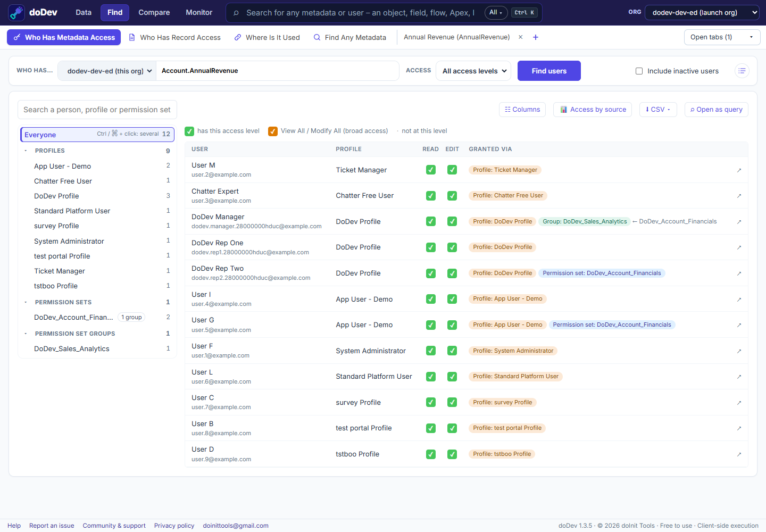Open the CSV export dropdown

(658, 110)
